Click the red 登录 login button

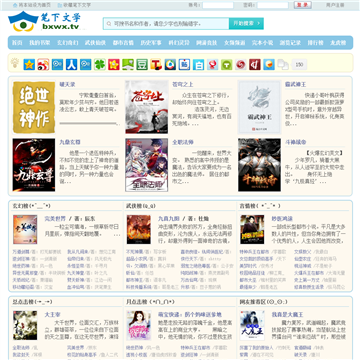pyautogui.click(x=303, y=5)
